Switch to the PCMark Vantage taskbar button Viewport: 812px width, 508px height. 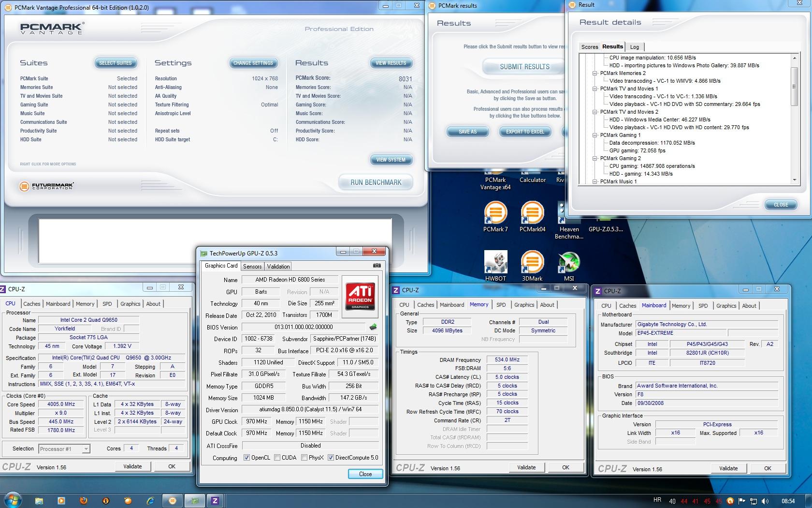tap(173, 501)
